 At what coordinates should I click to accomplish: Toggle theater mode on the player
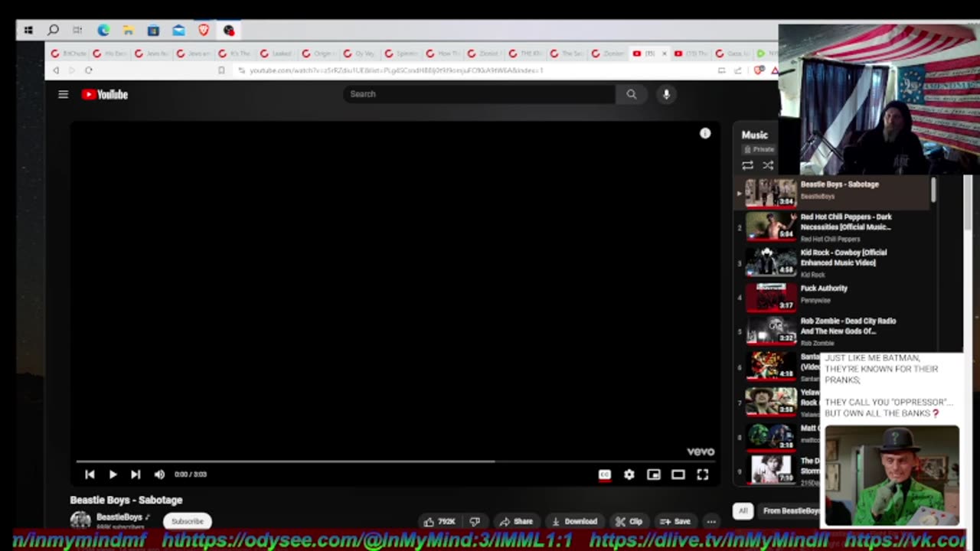[678, 474]
